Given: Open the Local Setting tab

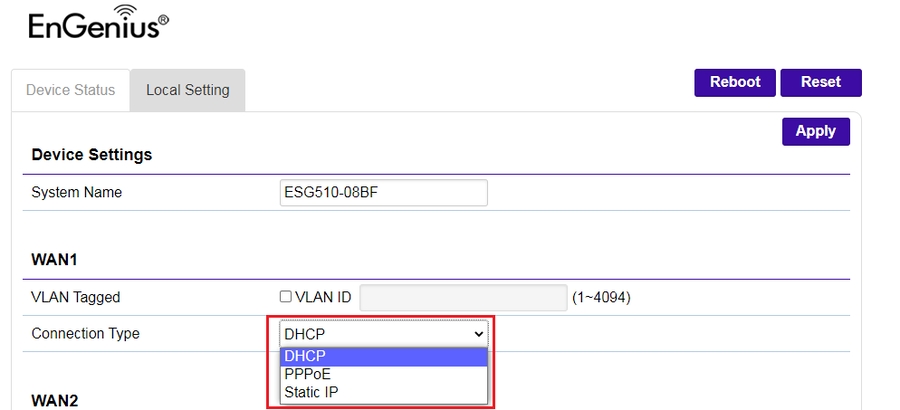Looking at the screenshot, I should tap(188, 90).
